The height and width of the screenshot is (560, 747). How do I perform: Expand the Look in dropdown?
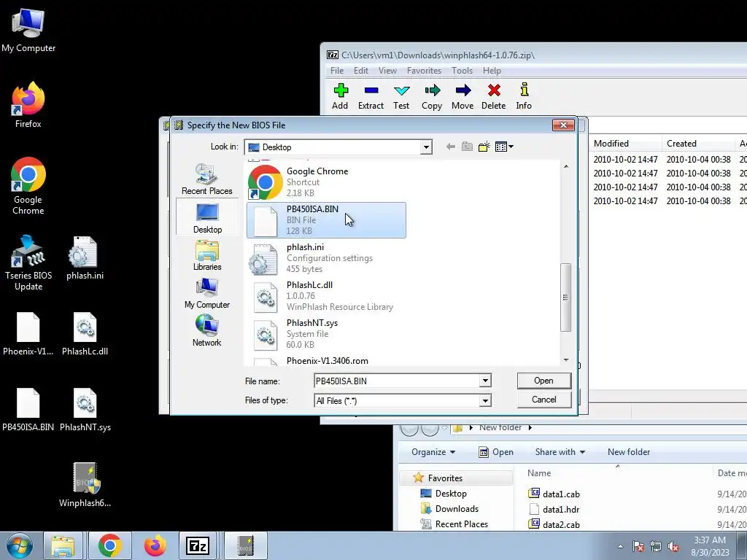point(426,147)
